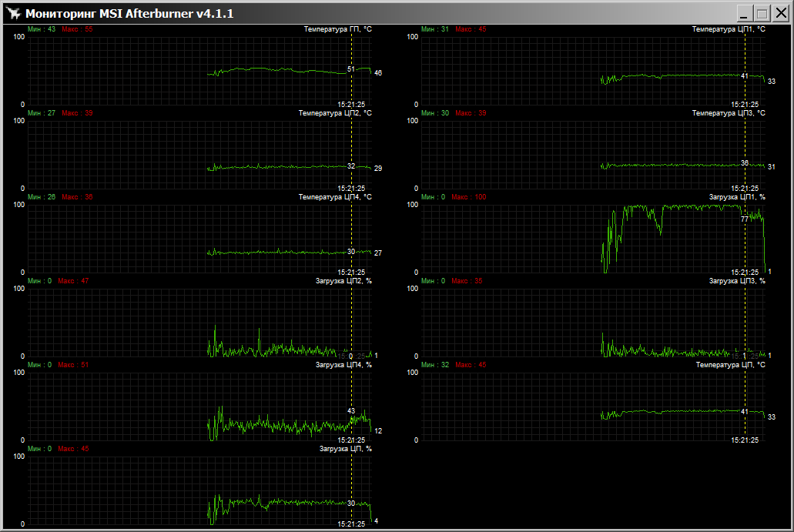
Task: Select the Загрузка ЦП1 graph title
Action: 736,197
